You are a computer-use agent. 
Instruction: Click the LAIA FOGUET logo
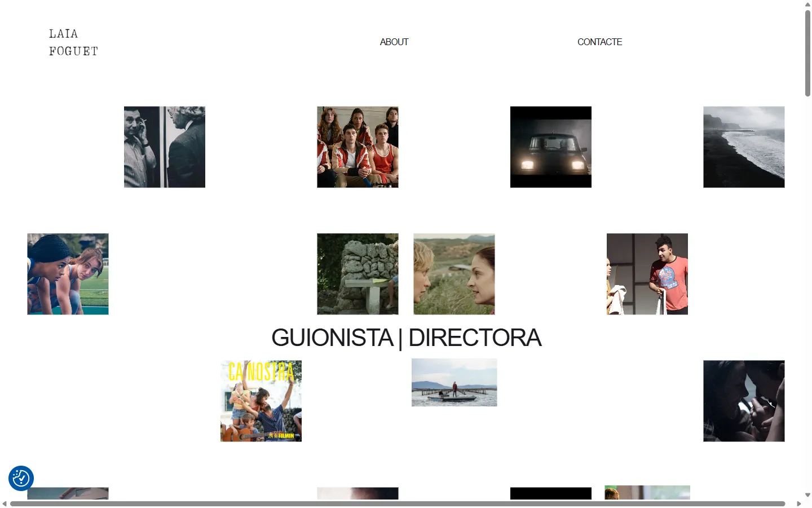(73, 42)
